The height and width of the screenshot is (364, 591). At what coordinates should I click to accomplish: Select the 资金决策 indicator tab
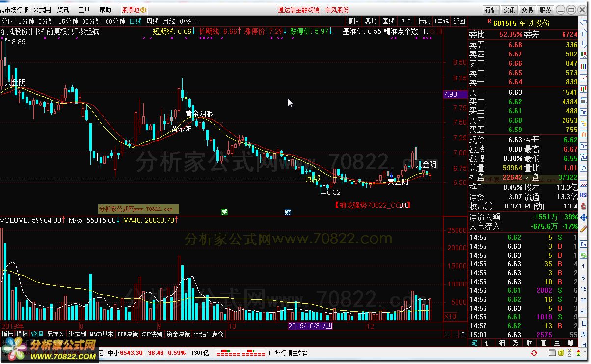pyautogui.click(x=178, y=334)
